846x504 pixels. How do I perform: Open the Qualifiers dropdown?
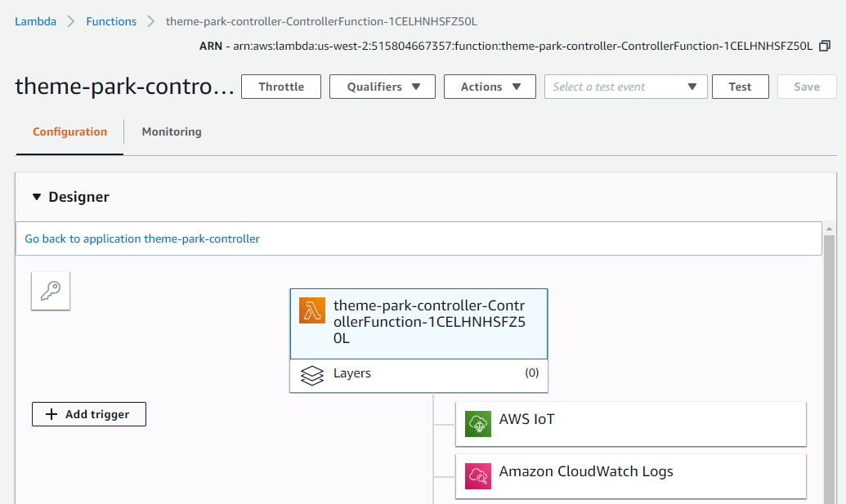click(383, 87)
